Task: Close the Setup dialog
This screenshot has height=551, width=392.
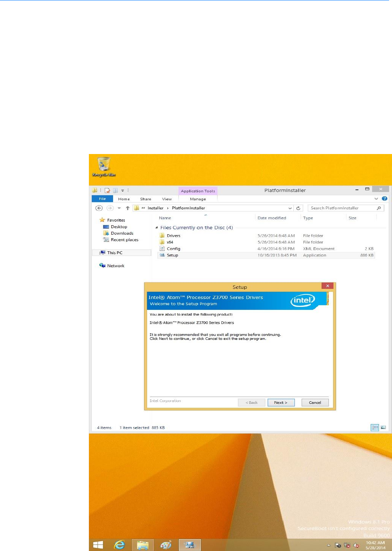Action: click(x=327, y=286)
